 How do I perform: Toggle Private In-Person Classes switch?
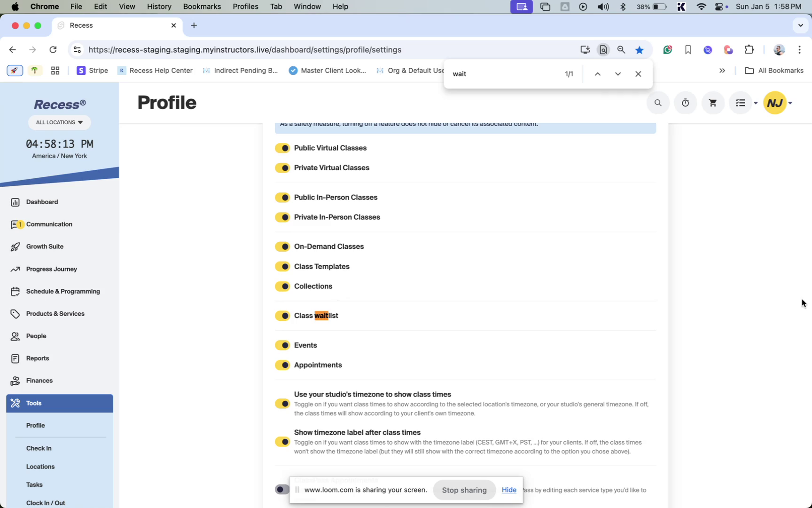282,217
